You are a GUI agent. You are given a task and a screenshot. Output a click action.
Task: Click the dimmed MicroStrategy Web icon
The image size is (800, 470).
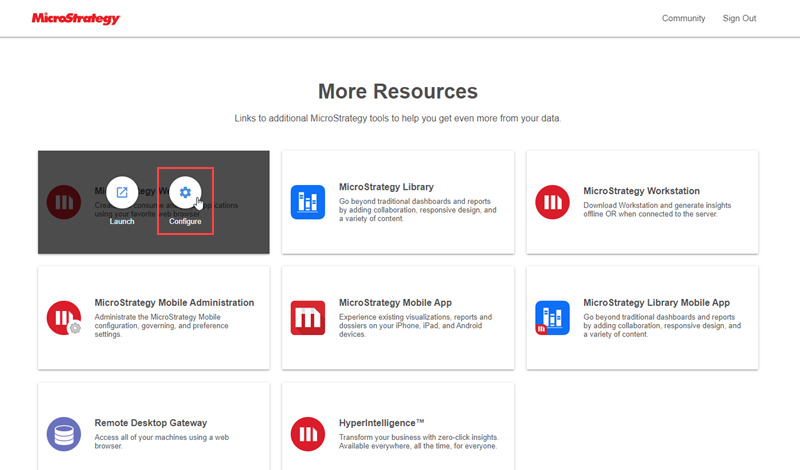click(x=64, y=202)
